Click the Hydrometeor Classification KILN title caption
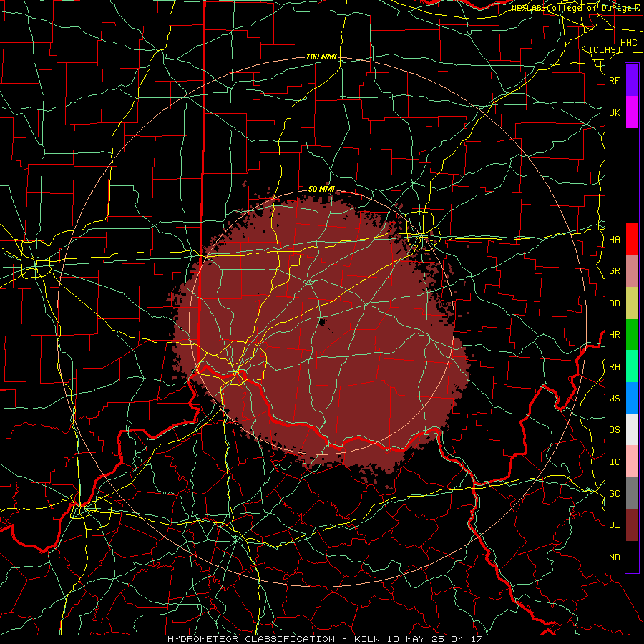The width and height of the screenshot is (644, 644). pos(325,639)
